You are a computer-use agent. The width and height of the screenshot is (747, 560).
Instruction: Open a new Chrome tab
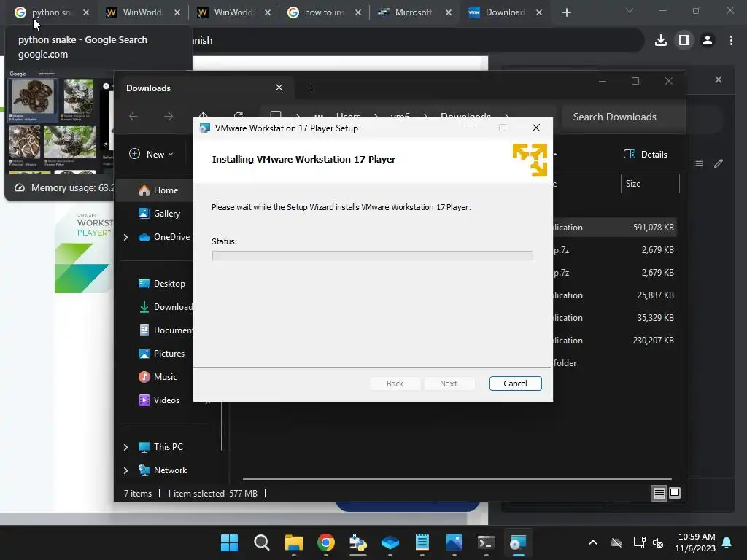point(566,12)
